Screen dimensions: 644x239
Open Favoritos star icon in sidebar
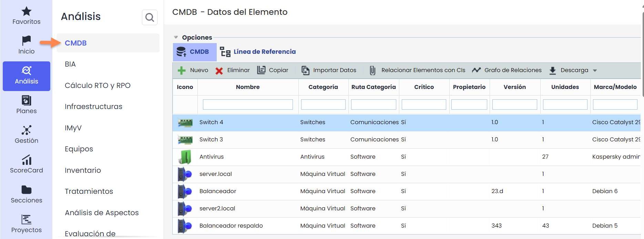coord(26,12)
